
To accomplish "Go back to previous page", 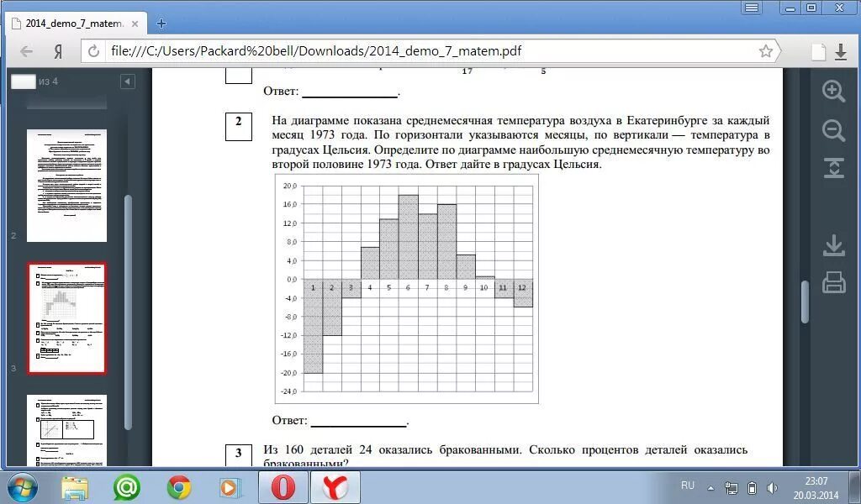I will point(26,51).
